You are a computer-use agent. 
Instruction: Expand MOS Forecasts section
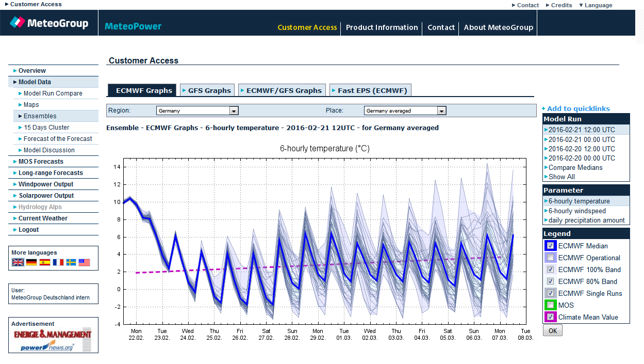click(53, 162)
